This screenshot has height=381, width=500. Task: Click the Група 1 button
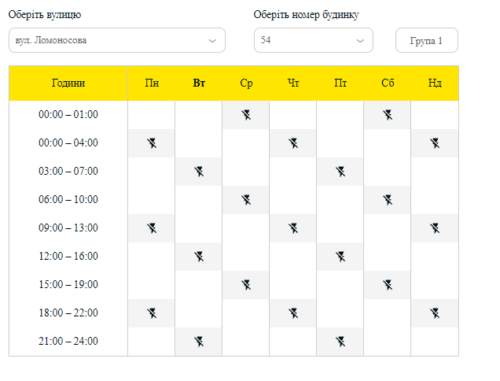coord(427,40)
